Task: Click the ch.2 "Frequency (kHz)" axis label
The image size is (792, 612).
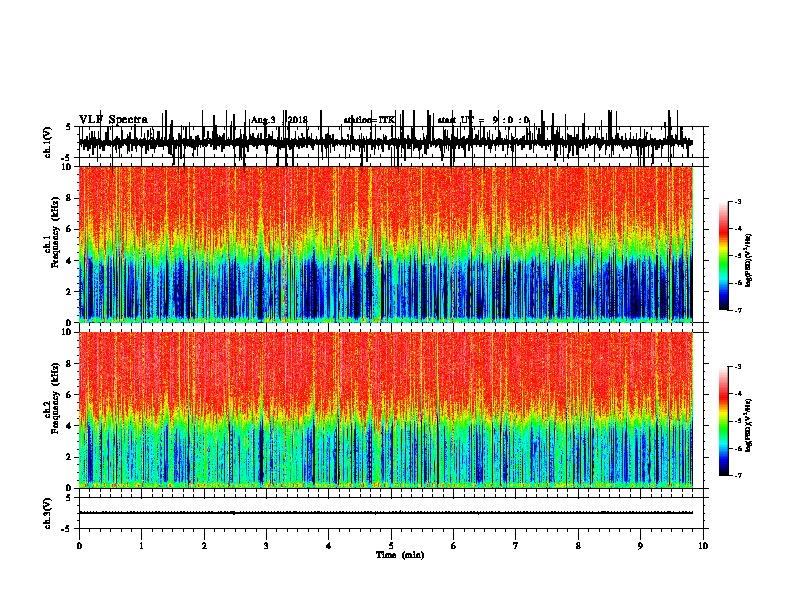Action: pyautogui.click(x=55, y=398)
